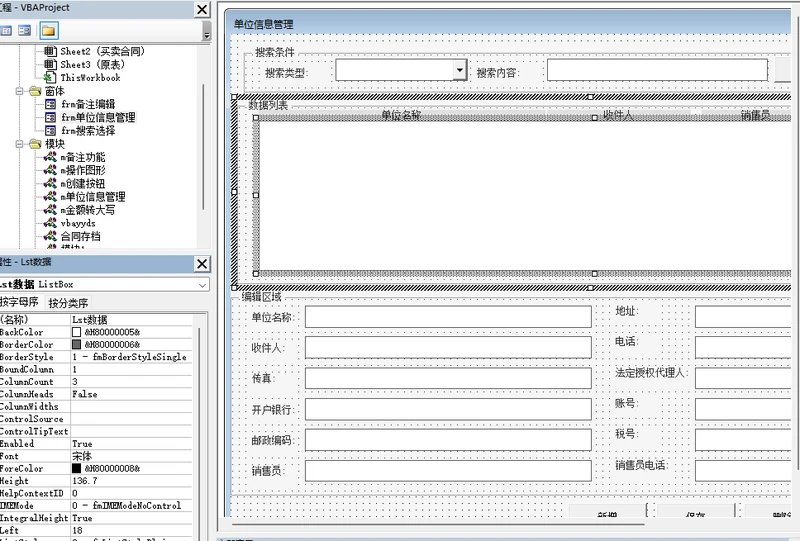Switch to 按字母序 properties tab

tap(19, 302)
